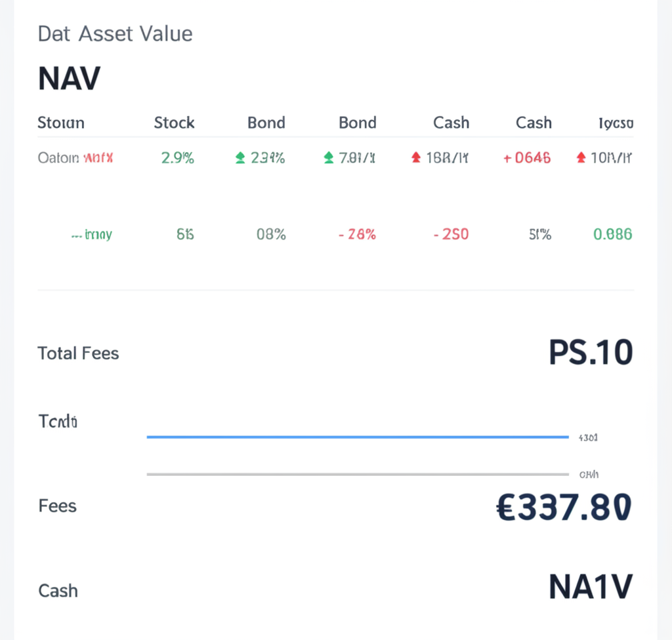Viewport: 672px width, 640px height.
Task: Sort by the Stock column header
Action: [174, 123]
